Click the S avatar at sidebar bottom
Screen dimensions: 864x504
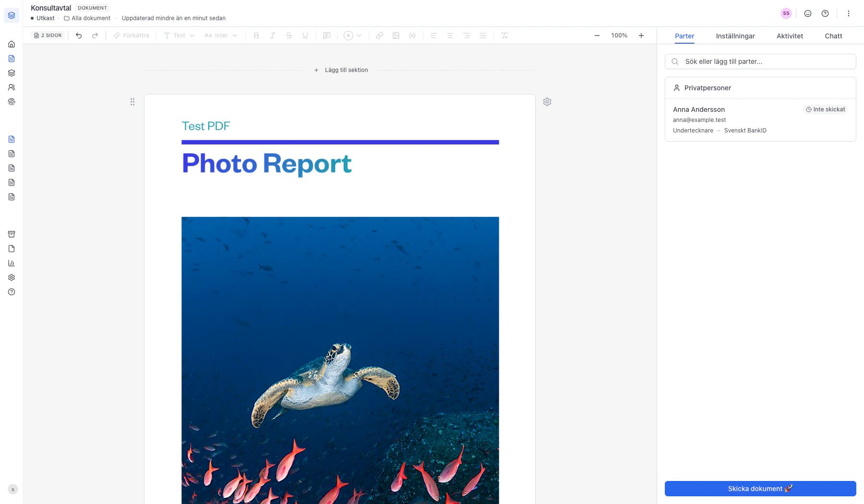tap(13, 489)
